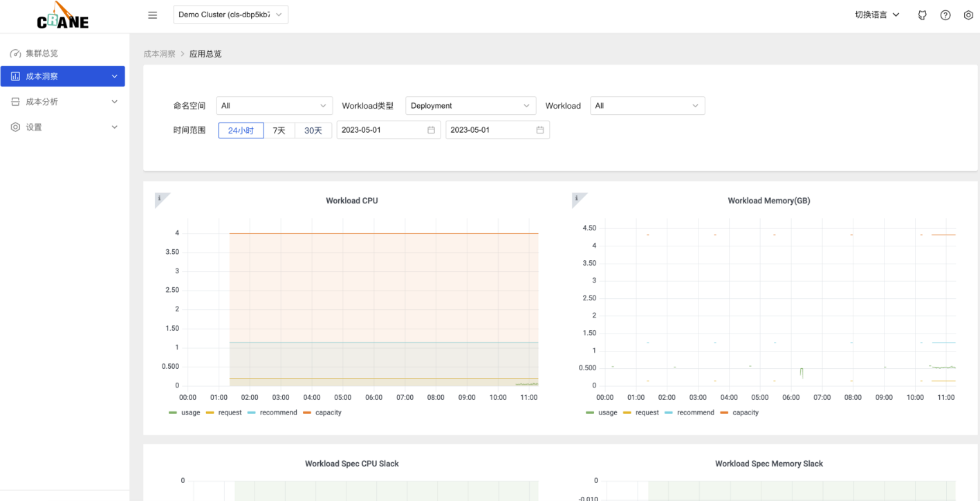Viewport: 980px width, 501px height.
Task: Click the 设置 sidebar gear icon
Action: (x=15, y=127)
